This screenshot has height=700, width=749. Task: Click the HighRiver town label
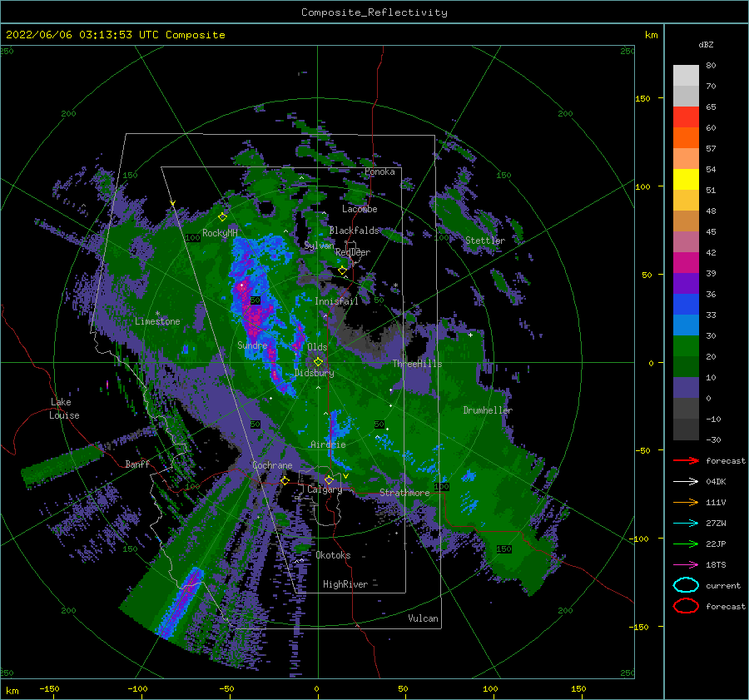click(x=345, y=584)
